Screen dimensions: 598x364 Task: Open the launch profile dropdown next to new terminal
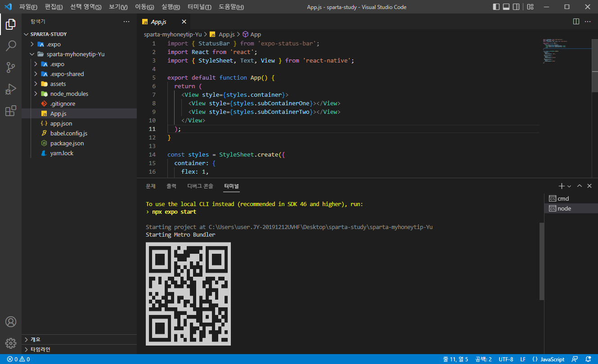point(569,186)
